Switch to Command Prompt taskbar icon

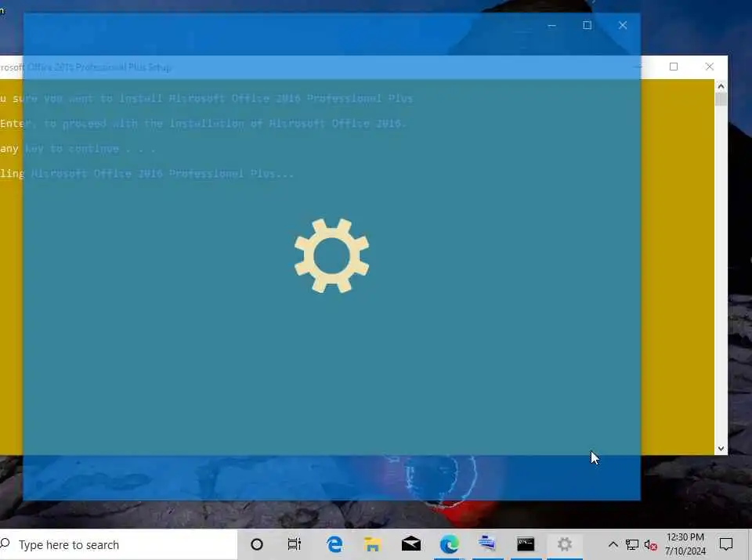pos(526,544)
